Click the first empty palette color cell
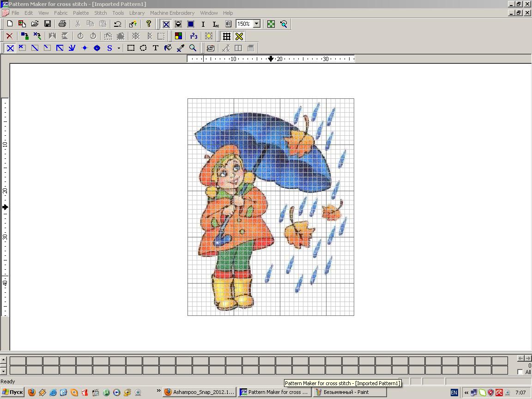Image resolution: width=532 pixels, height=399 pixels. point(18,361)
